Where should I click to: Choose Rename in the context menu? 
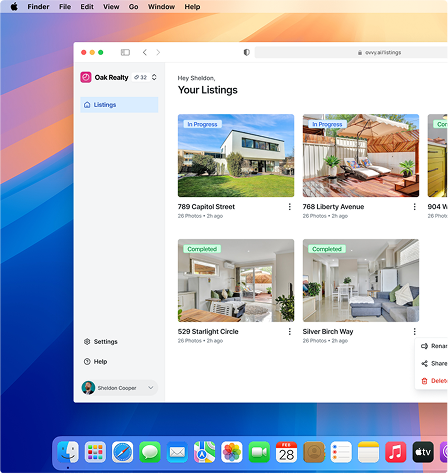(x=433, y=346)
